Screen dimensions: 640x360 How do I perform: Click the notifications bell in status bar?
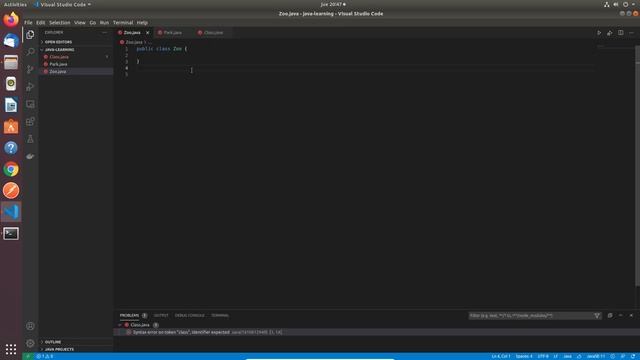(x=633, y=356)
